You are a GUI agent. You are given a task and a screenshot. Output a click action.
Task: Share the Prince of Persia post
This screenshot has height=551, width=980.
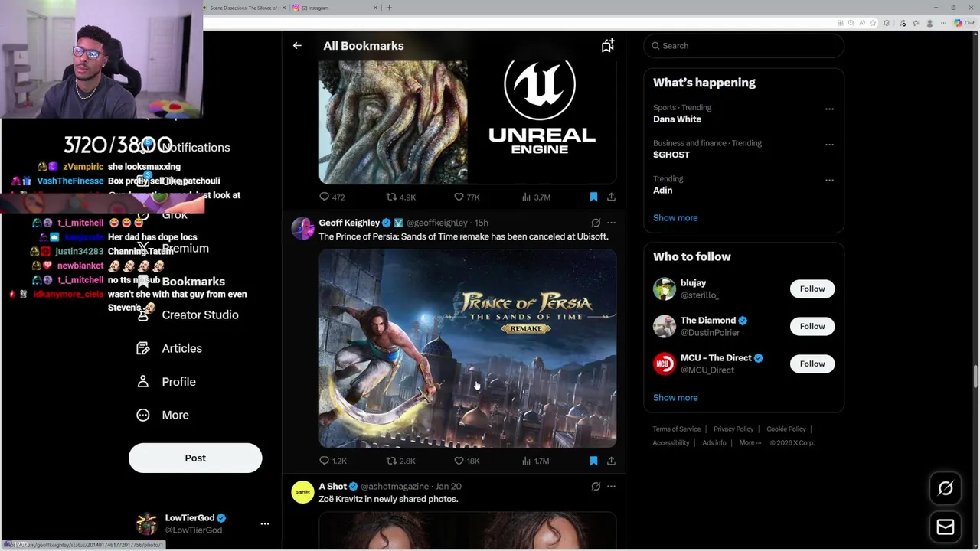[611, 461]
